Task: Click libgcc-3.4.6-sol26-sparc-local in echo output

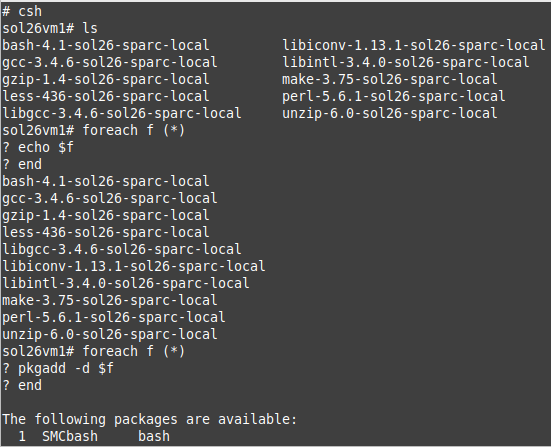Action: tap(122, 250)
